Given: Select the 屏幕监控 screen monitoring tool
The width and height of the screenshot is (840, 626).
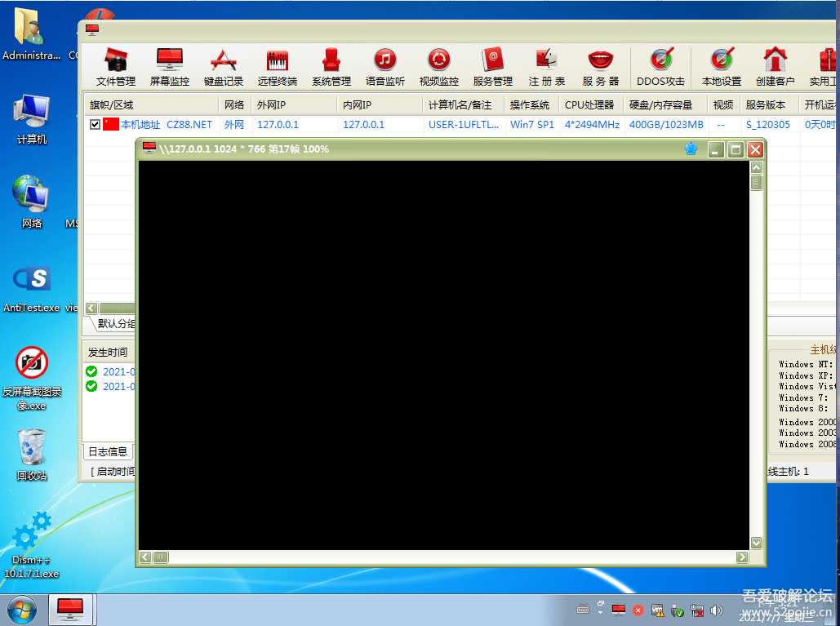Looking at the screenshot, I should point(169,65).
